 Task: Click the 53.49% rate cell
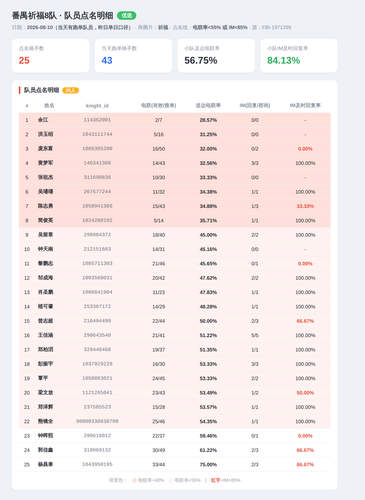tap(208, 392)
